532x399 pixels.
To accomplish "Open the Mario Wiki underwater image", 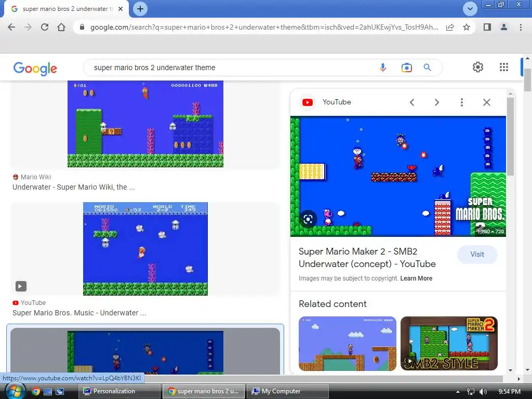I will click(x=145, y=124).
